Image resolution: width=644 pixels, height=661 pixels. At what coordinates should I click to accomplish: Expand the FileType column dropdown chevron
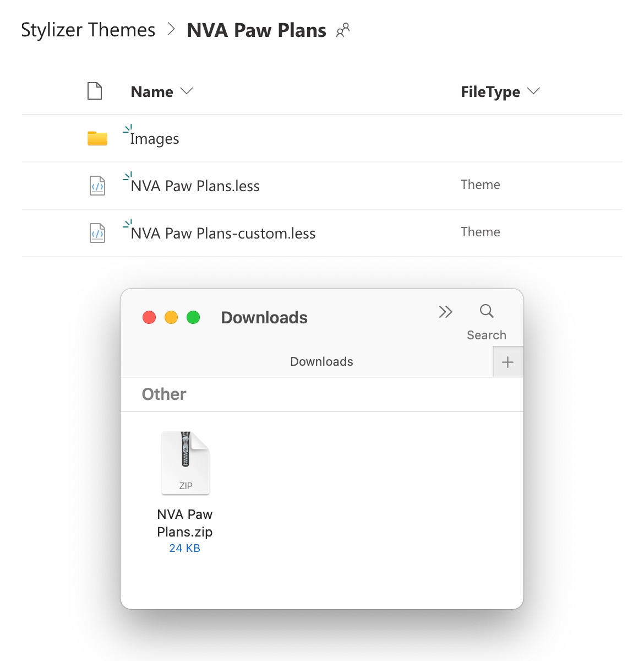click(533, 91)
